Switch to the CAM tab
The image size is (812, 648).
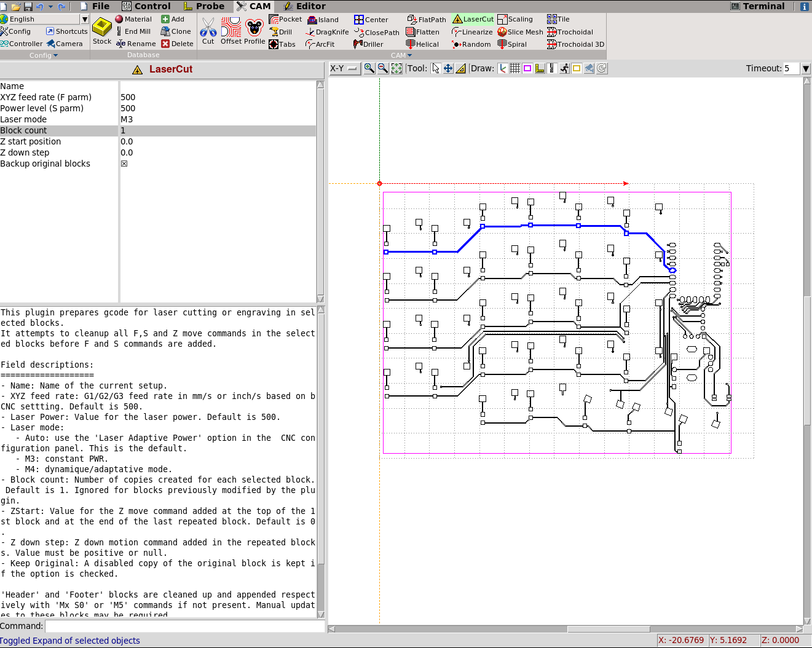click(254, 6)
